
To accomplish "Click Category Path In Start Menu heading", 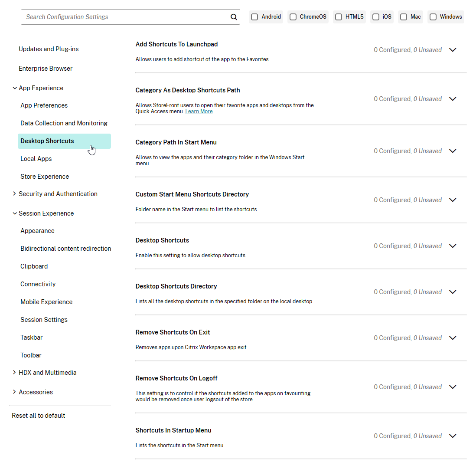I will (176, 142).
